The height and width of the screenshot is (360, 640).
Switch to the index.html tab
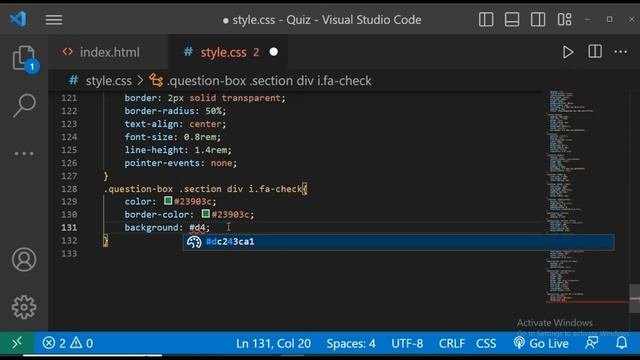[x=109, y=52]
